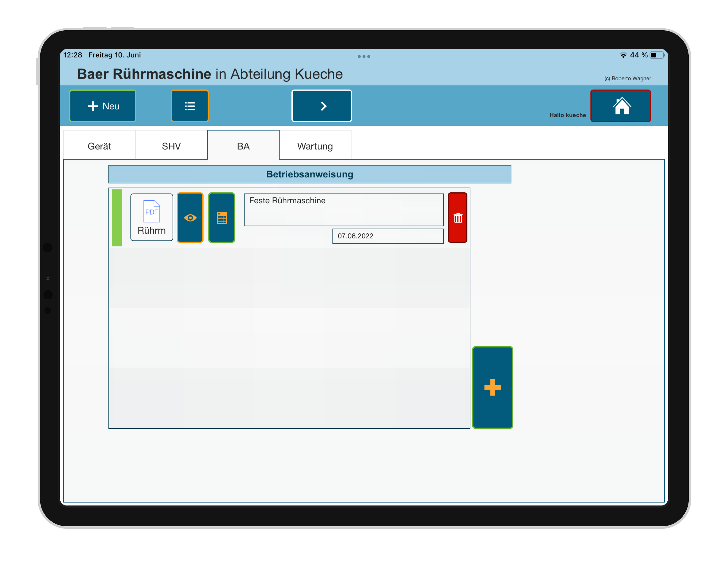This screenshot has height=561, width=728.
Task: Click the orange table sheet icon
Action: (222, 218)
